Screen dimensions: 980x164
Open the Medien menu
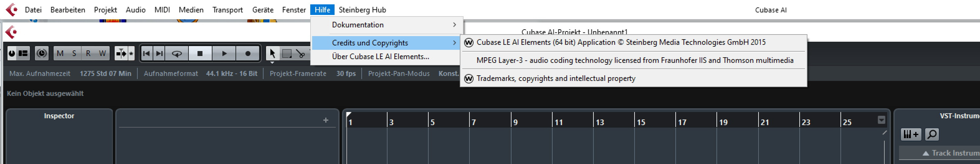[191, 10]
